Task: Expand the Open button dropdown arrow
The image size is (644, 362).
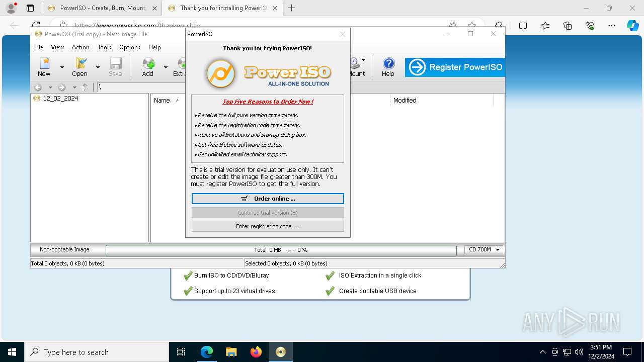Action: 98,67
